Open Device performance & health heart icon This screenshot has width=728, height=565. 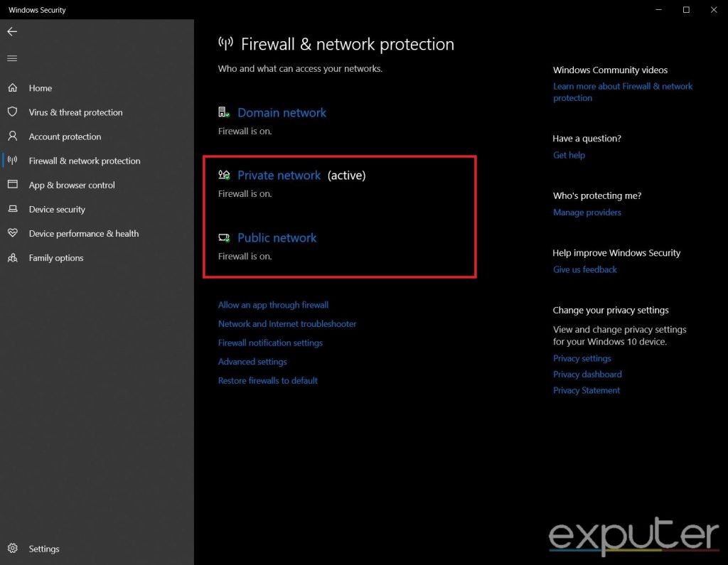(14, 233)
